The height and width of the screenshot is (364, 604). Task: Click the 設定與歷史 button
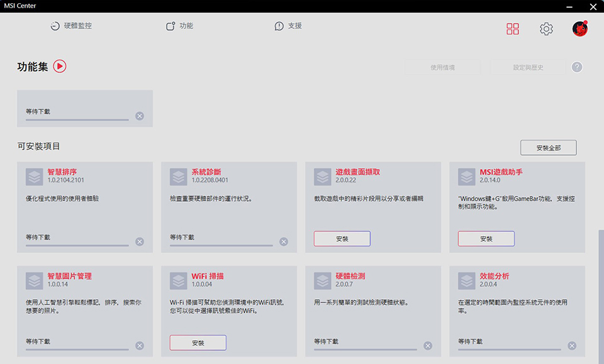tap(528, 67)
